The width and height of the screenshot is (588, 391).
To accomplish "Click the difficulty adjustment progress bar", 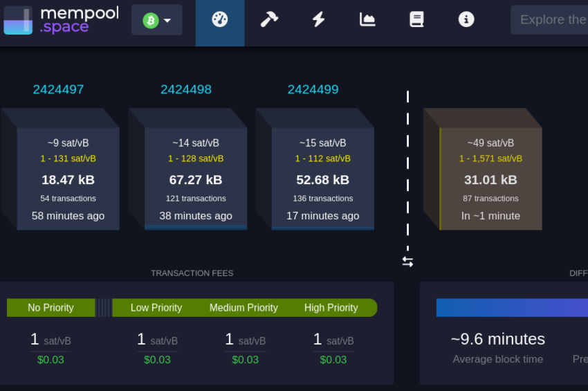I will 512,308.
